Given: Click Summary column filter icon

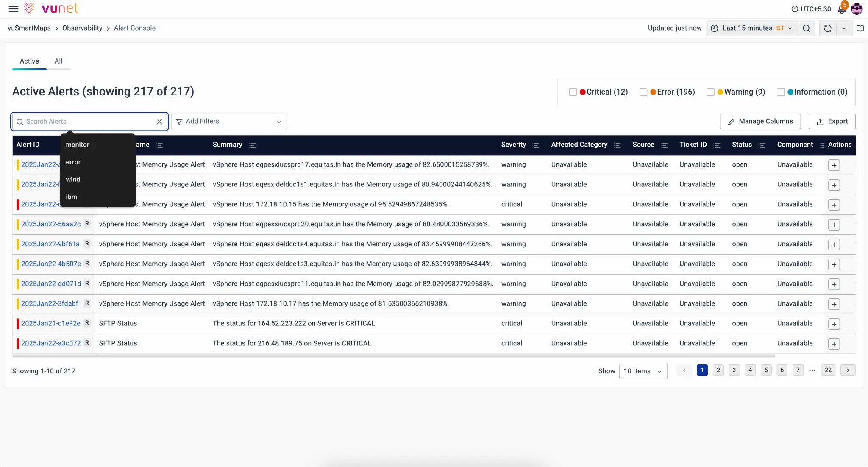Looking at the screenshot, I should pos(252,145).
